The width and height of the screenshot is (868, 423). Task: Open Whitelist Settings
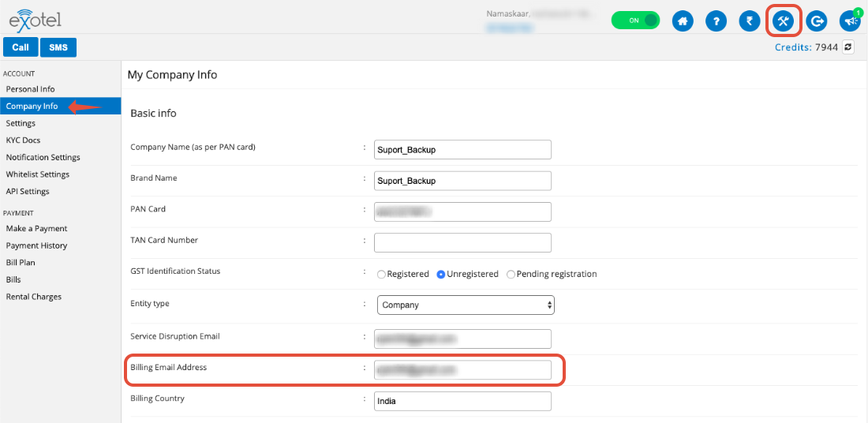[38, 174]
